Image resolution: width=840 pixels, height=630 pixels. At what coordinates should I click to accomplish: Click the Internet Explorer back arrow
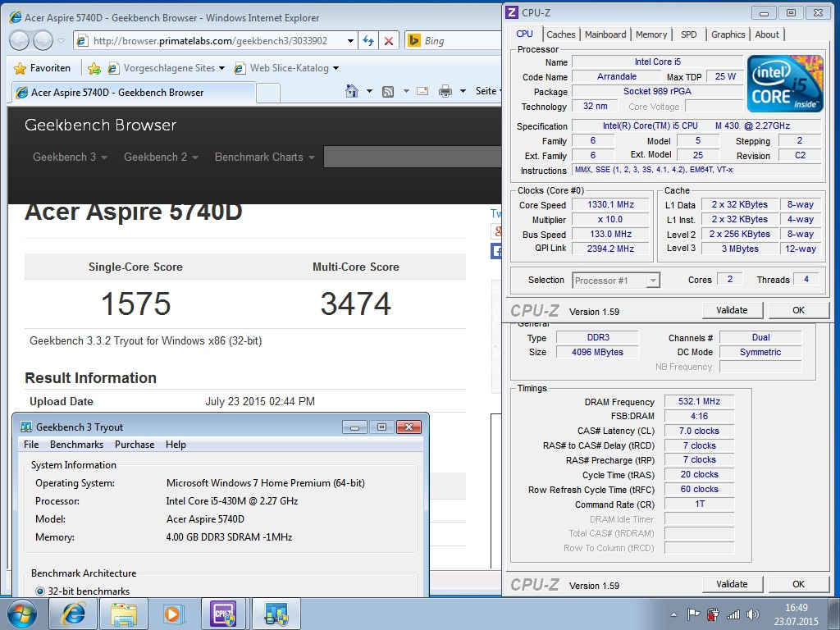(20, 40)
